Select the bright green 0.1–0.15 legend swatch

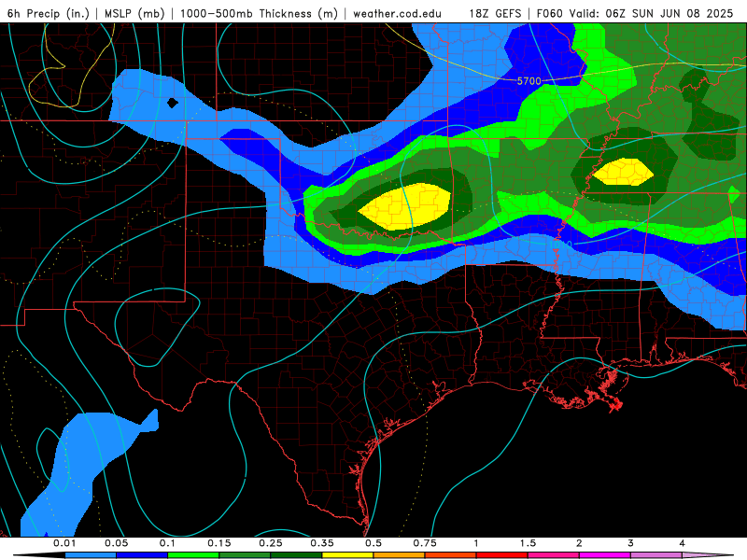click(x=193, y=555)
